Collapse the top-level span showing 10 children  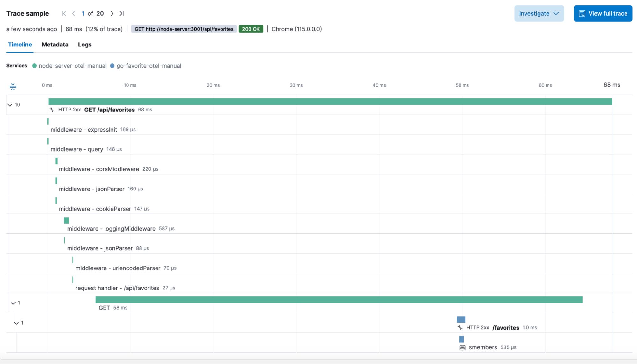tap(10, 104)
